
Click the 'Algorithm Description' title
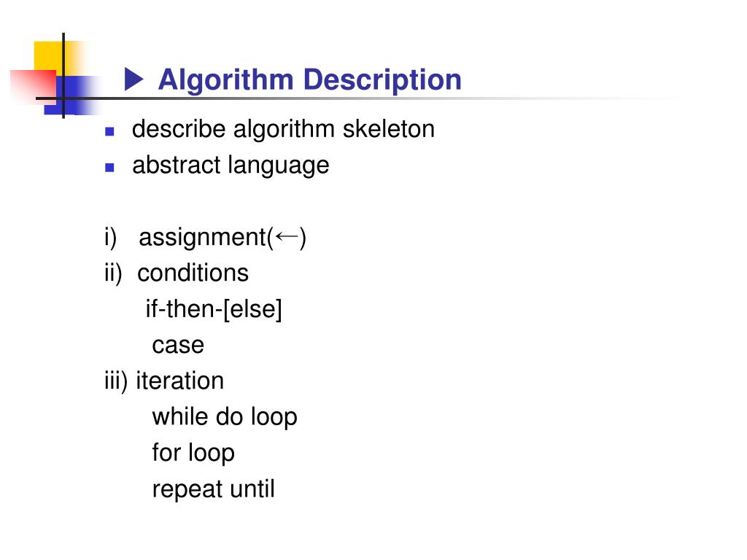(x=309, y=79)
